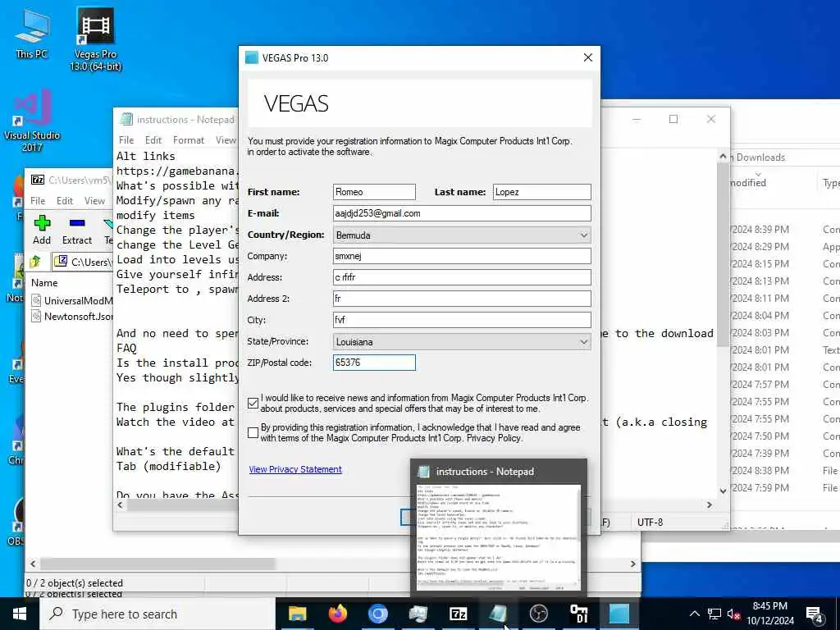840x630 pixels.
Task: Click Notepad horizontal scrollbar left arrow
Action: 120,505
